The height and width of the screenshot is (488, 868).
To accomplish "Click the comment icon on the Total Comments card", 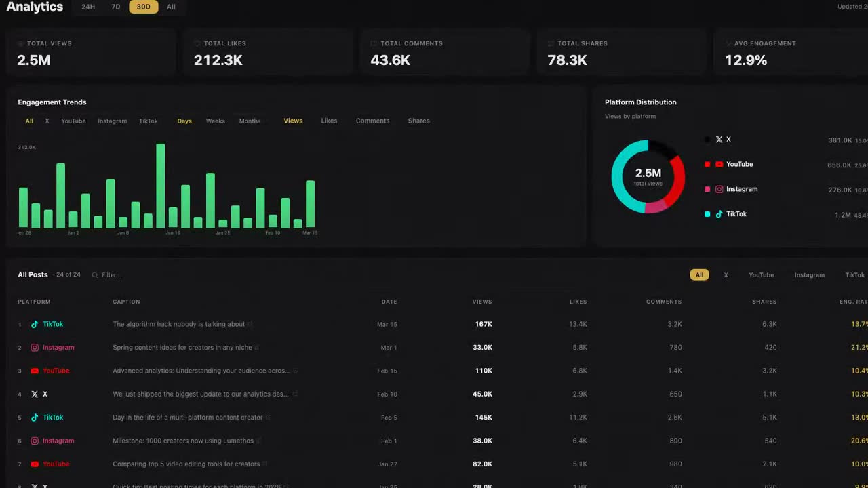I will 374,43.
